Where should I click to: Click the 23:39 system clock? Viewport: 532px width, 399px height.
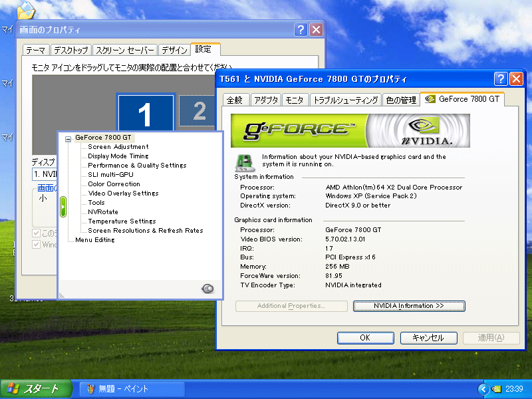pos(514,389)
